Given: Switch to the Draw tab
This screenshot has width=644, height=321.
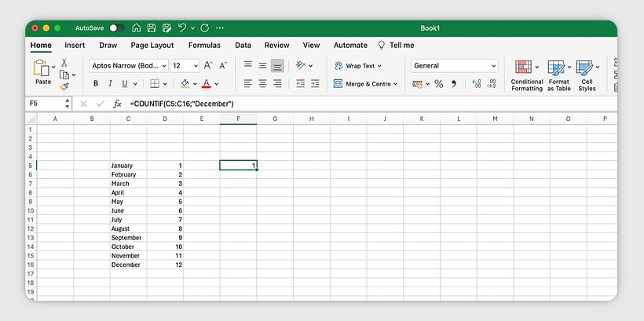Looking at the screenshot, I should click(108, 46).
